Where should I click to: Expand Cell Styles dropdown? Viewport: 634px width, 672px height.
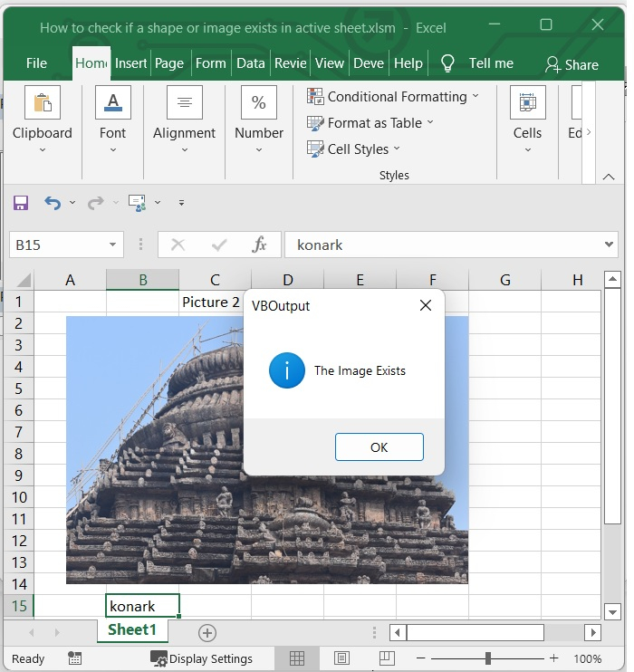(397, 149)
